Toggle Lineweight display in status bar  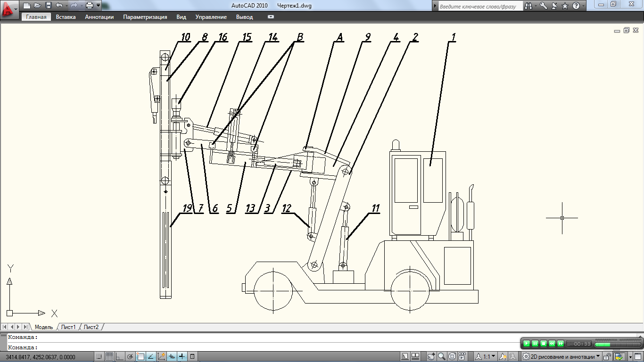[x=182, y=357]
